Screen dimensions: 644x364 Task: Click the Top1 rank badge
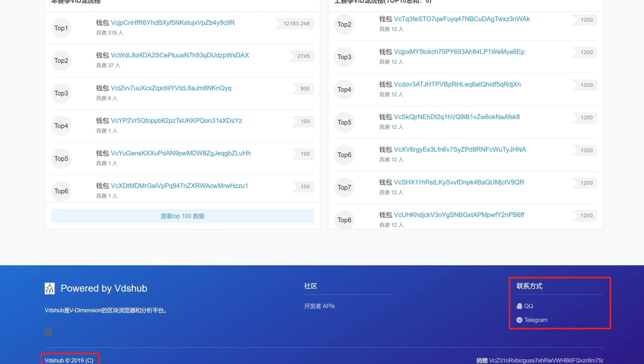pos(61,28)
